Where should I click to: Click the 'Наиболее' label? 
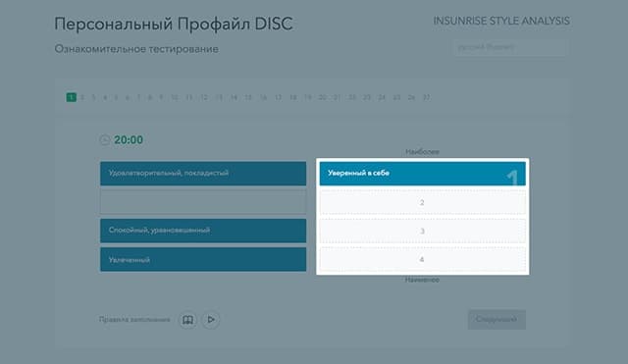coord(423,152)
